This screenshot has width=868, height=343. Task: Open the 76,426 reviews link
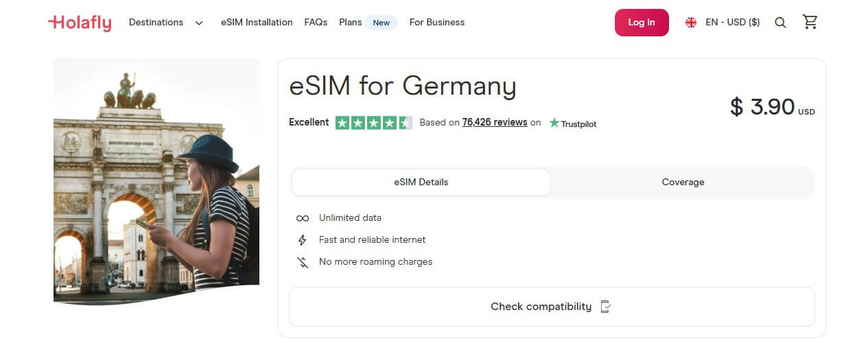(495, 122)
